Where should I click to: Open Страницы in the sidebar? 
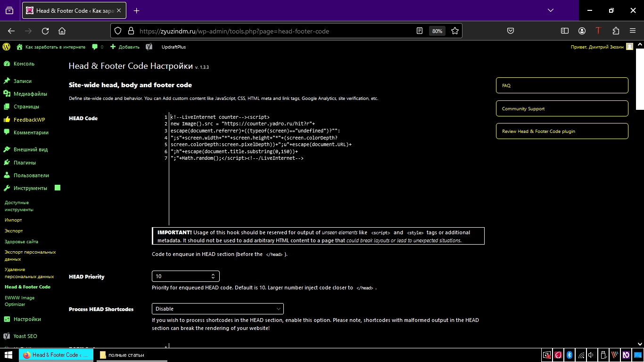pyautogui.click(x=26, y=107)
